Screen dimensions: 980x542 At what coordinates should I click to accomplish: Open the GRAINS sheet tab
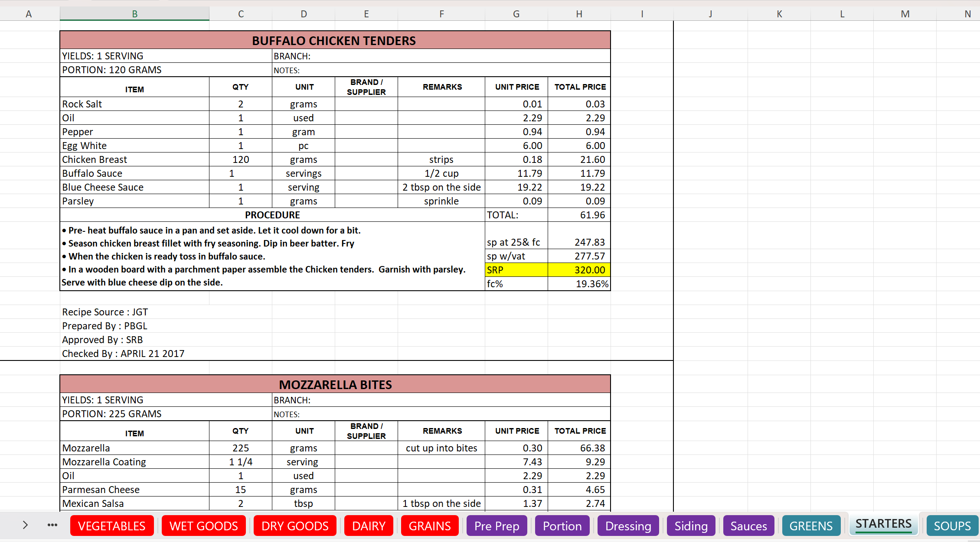(430, 526)
